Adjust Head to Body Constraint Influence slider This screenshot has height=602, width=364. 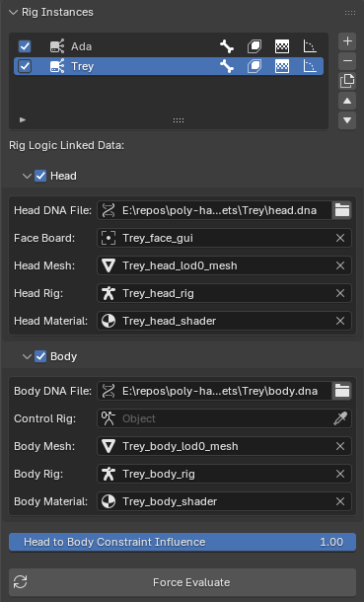(182, 542)
